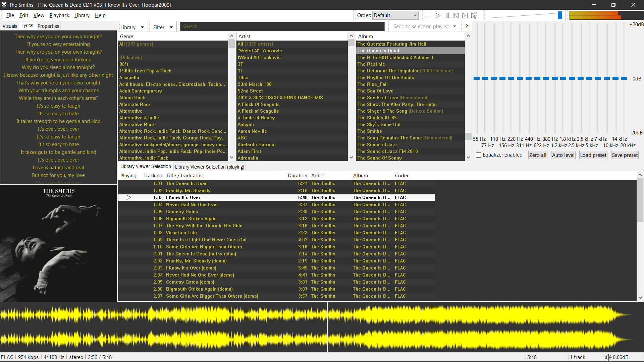The width and height of the screenshot is (644, 362).
Task: Click the Stop playback icon
Action: coord(429,15)
